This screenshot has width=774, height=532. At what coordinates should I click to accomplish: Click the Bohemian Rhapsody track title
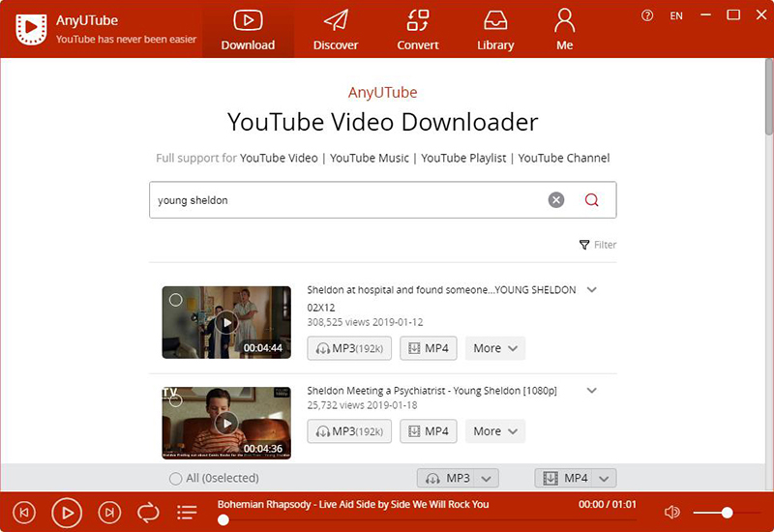[353, 504]
